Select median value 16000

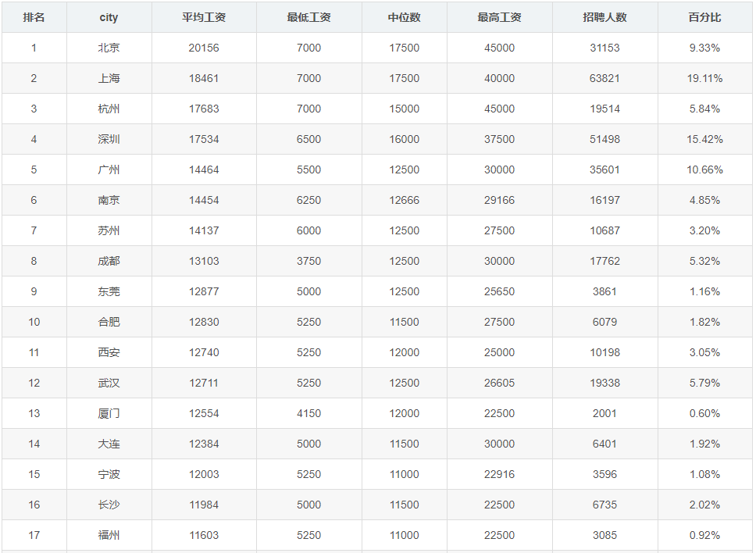click(x=404, y=139)
